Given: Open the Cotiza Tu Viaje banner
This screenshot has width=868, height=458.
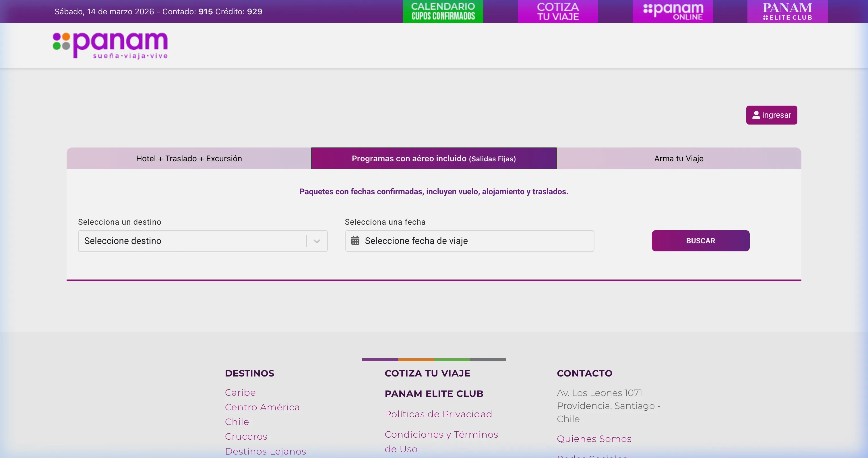Looking at the screenshot, I should coord(558,11).
